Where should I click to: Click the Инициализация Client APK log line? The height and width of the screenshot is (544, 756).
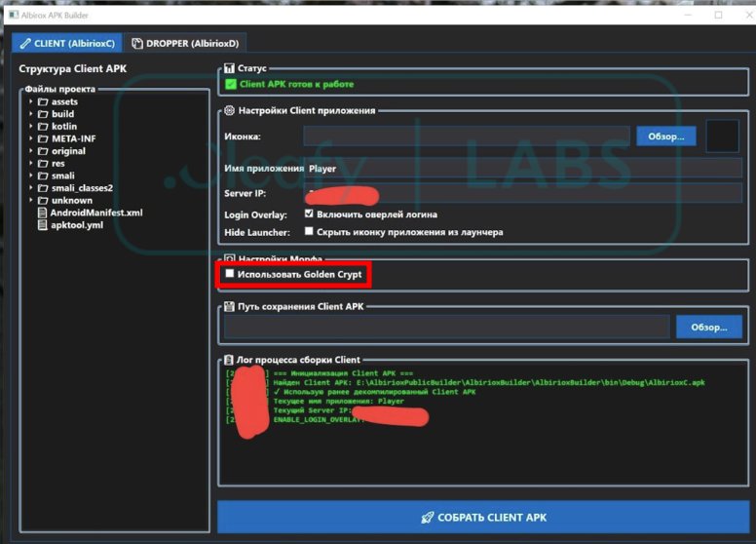(x=343, y=373)
